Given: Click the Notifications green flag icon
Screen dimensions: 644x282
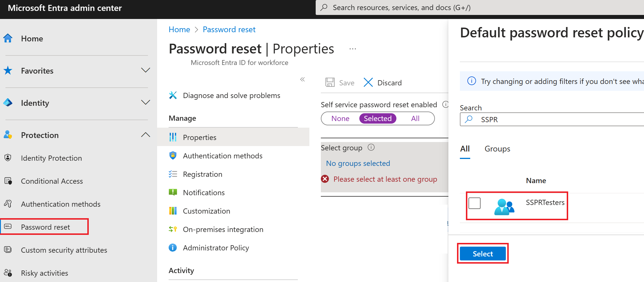Looking at the screenshot, I should point(173,192).
